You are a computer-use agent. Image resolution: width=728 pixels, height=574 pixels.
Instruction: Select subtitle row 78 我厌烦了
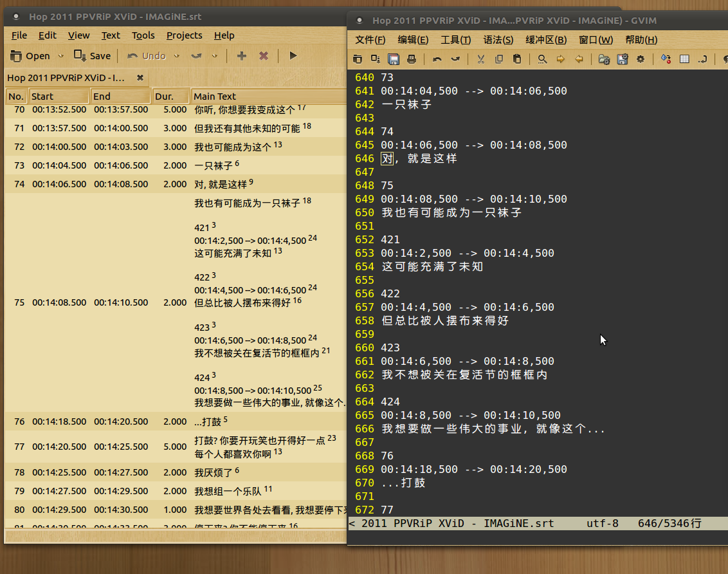pyautogui.click(x=176, y=472)
